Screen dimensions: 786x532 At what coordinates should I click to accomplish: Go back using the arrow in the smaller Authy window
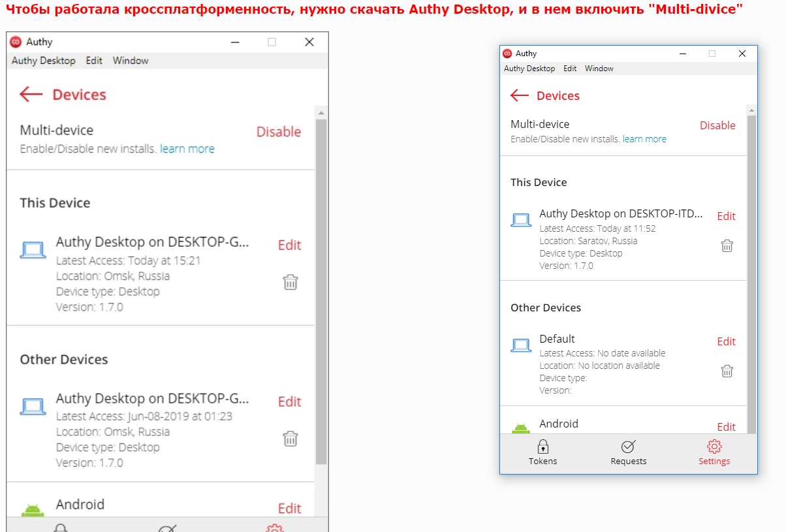[x=519, y=96]
